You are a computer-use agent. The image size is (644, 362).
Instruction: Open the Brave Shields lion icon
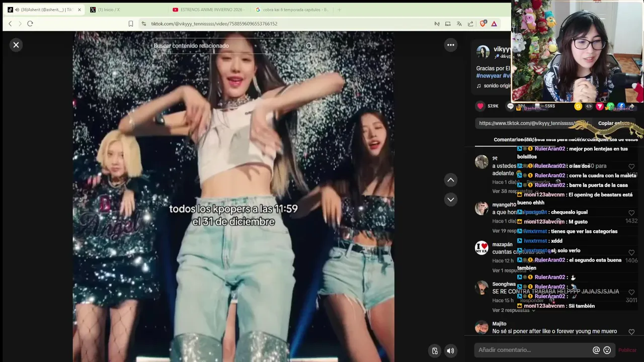click(x=483, y=24)
